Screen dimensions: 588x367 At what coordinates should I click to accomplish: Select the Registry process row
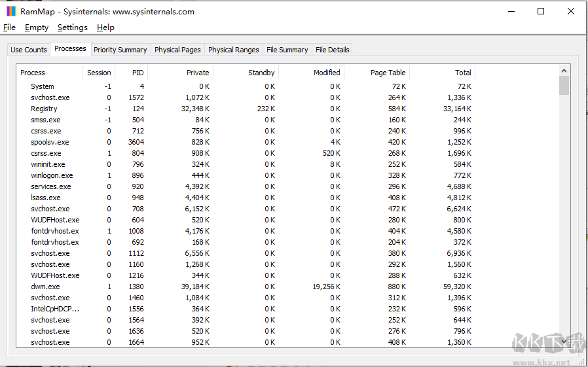(x=44, y=109)
